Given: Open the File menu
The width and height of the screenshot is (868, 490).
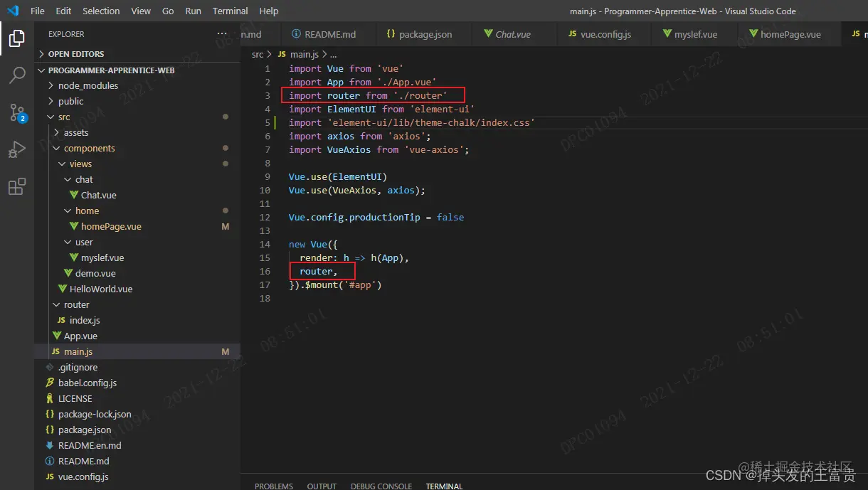Looking at the screenshot, I should (38, 11).
